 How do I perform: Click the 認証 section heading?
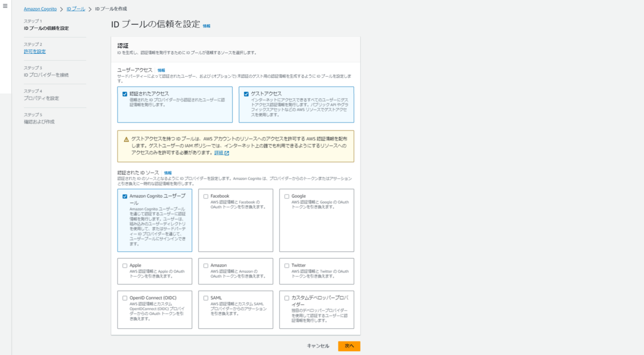coord(123,46)
